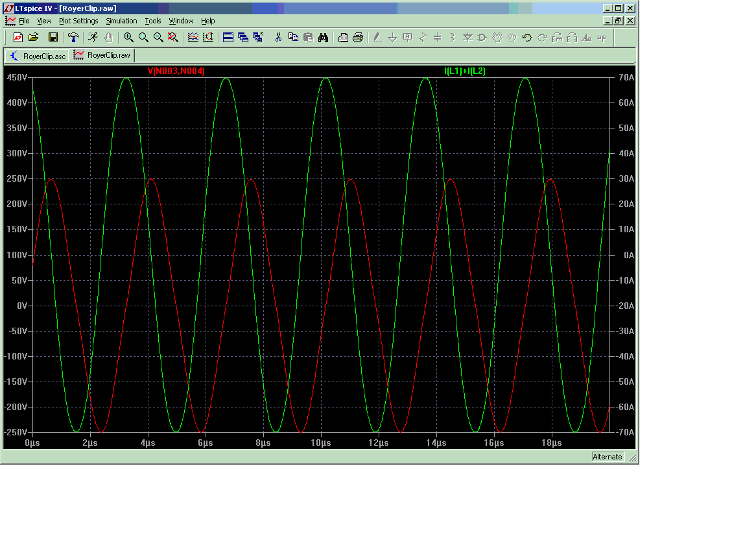This screenshot has height=534, width=756.
Task: Click the 10µs label on time axis
Action: pos(321,443)
